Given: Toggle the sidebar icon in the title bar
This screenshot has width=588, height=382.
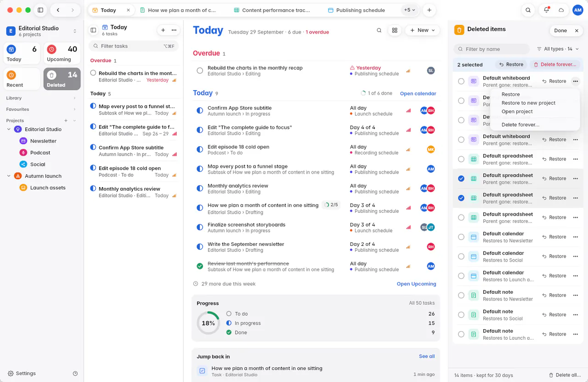Looking at the screenshot, I should 40,10.
